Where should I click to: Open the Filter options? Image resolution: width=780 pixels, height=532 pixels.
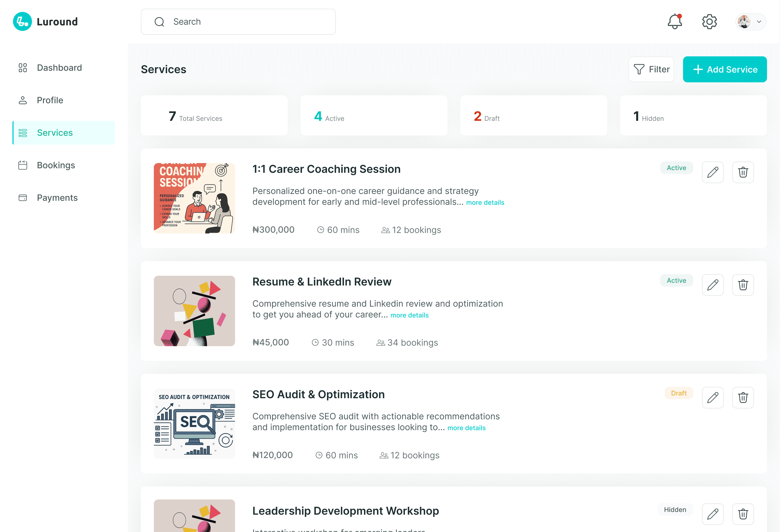tap(651, 69)
